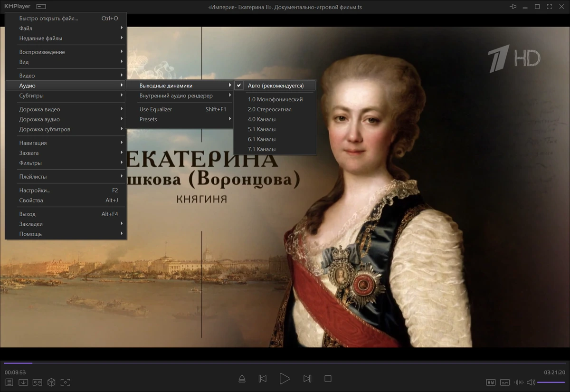The height and width of the screenshot is (392, 570).
Task: Toggle the HW acceleration icon
Action: click(x=491, y=382)
